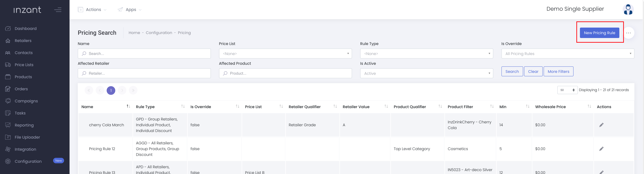
Task: Focus the Name search field
Action: click(144, 54)
